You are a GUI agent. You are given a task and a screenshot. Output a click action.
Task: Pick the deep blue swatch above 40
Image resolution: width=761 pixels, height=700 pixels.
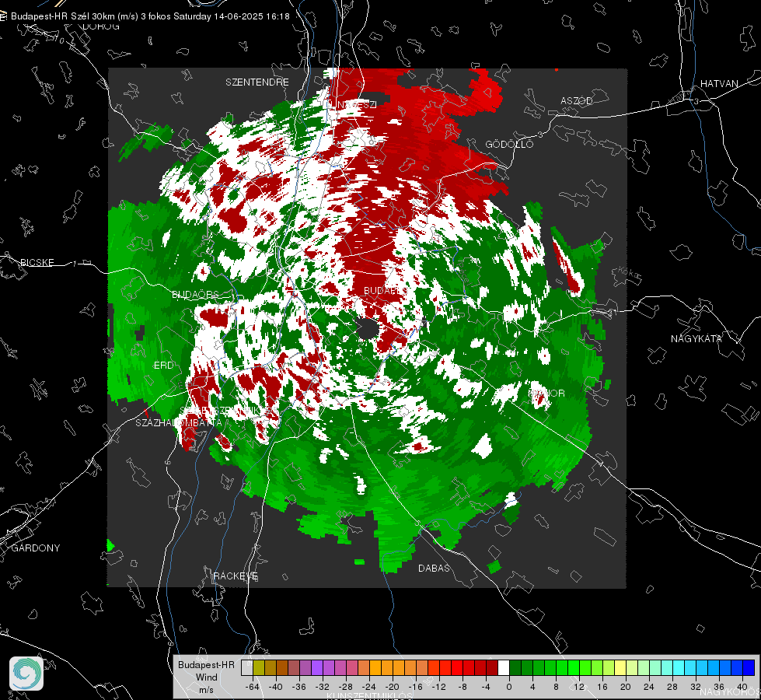[749, 668]
